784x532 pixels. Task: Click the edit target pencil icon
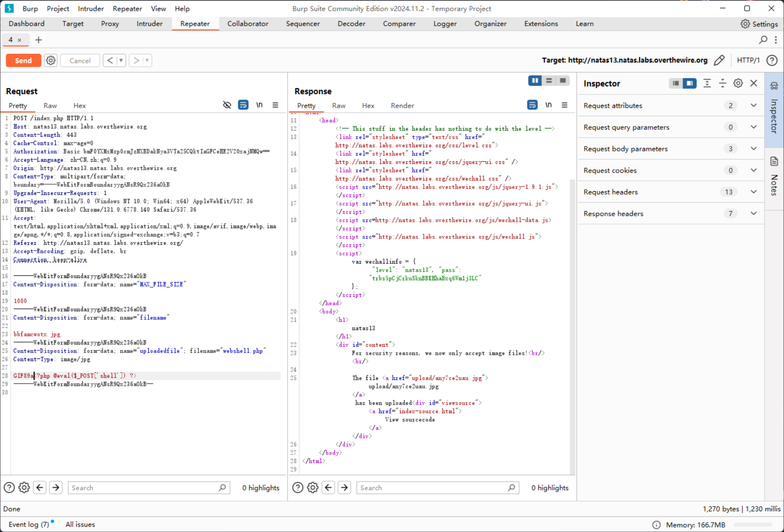pos(719,60)
